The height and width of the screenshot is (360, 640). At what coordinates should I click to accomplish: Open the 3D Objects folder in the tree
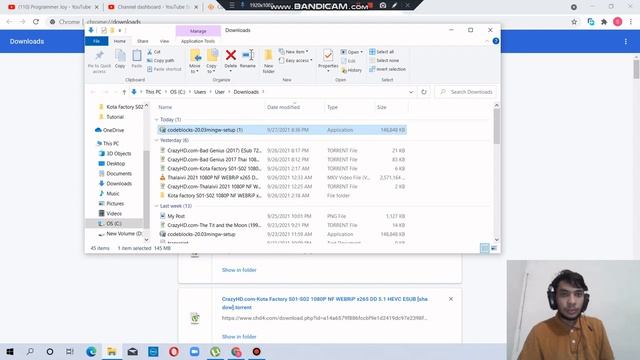pos(115,153)
